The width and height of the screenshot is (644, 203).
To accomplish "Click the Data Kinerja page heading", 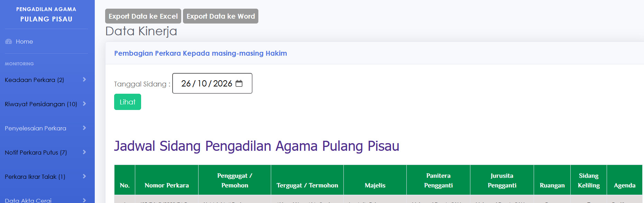I will 141,31.
